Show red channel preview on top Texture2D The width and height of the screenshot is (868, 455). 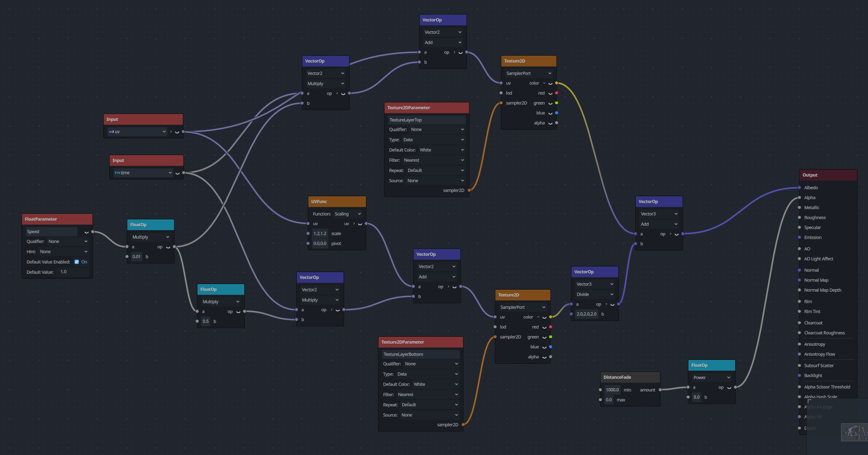550,93
